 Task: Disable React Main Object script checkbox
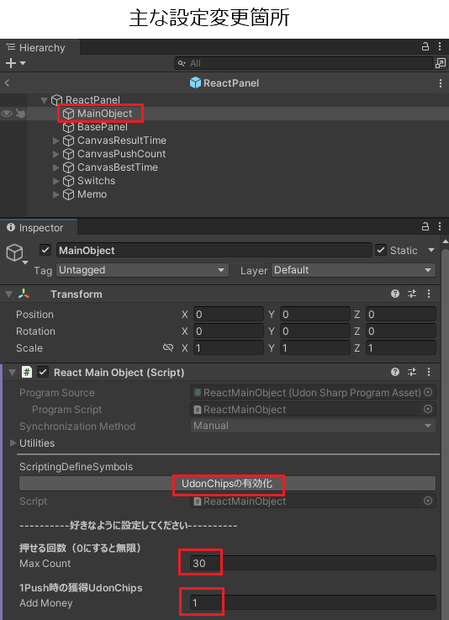[43, 372]
